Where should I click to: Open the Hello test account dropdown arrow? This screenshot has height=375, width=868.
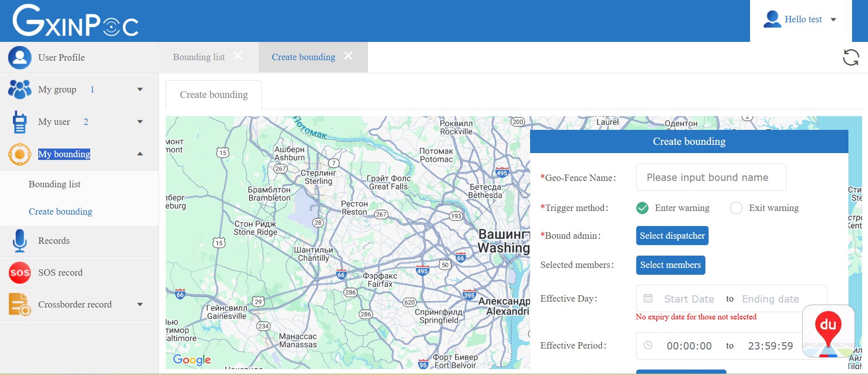pos(833,20)
